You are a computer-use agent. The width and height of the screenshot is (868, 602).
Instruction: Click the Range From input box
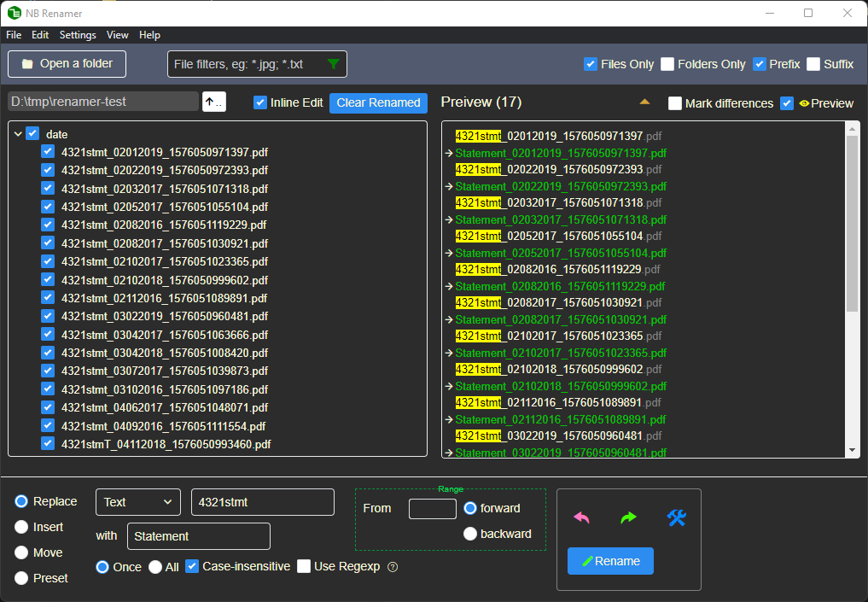click(433, 508)
